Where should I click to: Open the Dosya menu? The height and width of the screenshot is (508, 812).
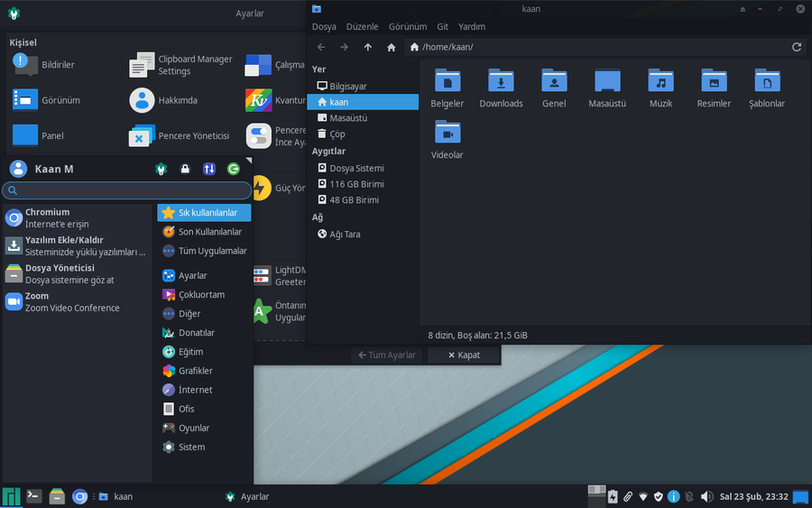(324, 27)
